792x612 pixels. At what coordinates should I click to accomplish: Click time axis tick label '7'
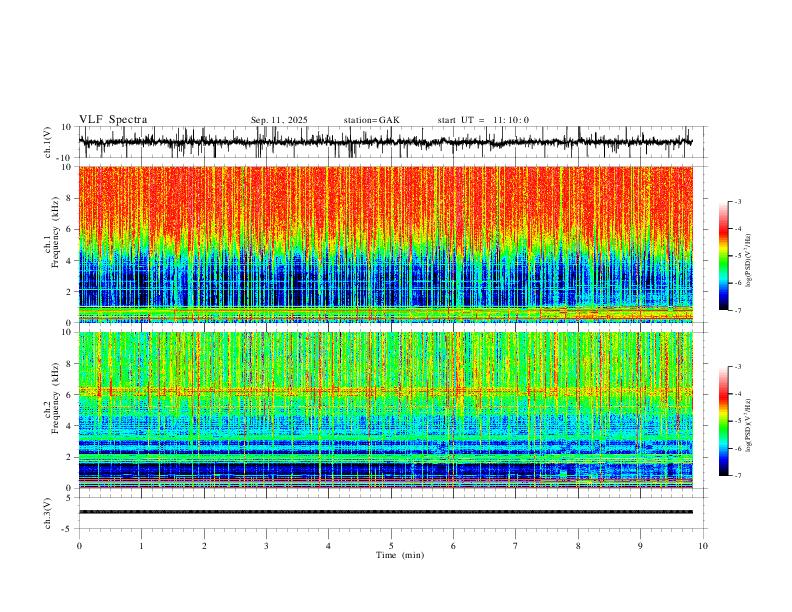516,546
